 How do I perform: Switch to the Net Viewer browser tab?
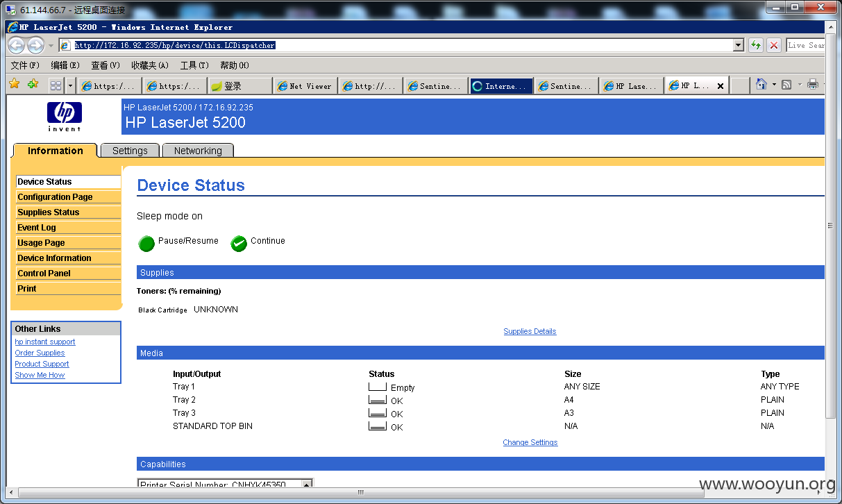click(x=305, y=86)
